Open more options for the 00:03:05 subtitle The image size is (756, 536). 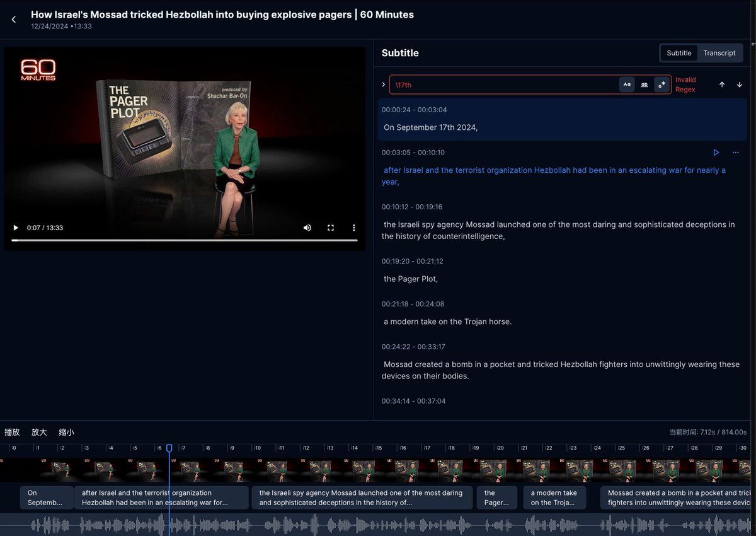(x=735, y=153)
